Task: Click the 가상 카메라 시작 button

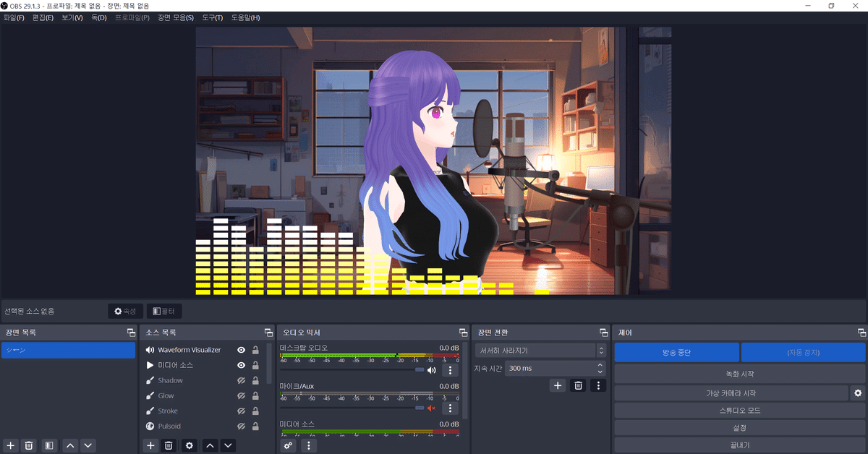Action: [x=731, y=393]
